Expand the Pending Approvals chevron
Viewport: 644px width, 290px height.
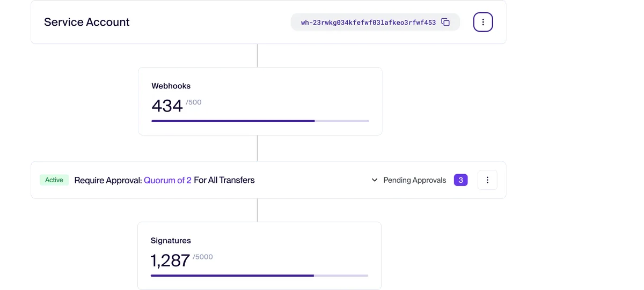(375, 180)
